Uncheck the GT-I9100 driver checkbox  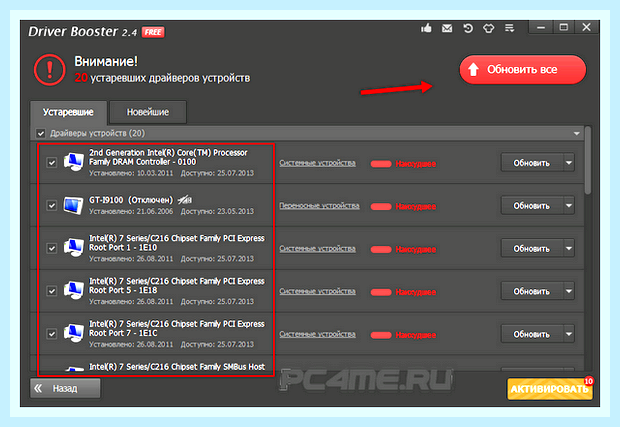[51, 205]
